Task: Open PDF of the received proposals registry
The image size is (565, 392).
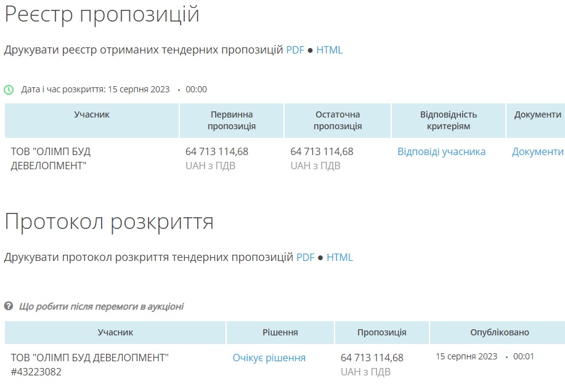Action: coord(295,50)
